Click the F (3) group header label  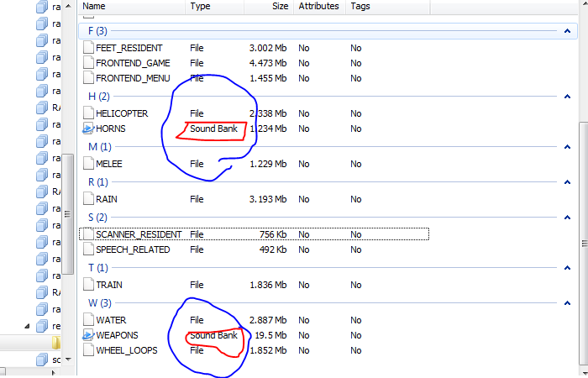(x=97, y=31)
